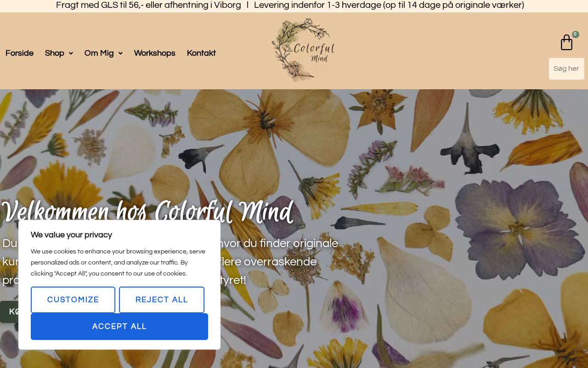Click the Søg her search field
Screen dimensions: 588x368
coord(566,69)
